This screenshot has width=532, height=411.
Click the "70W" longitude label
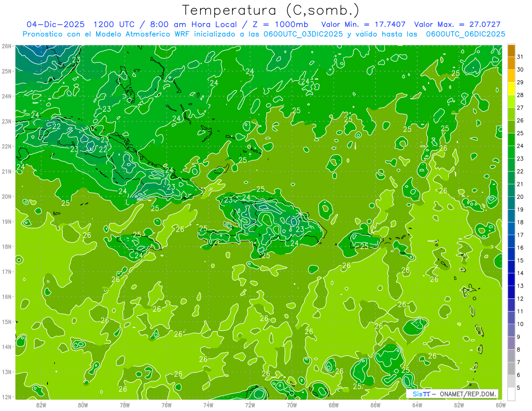(292, 404)
